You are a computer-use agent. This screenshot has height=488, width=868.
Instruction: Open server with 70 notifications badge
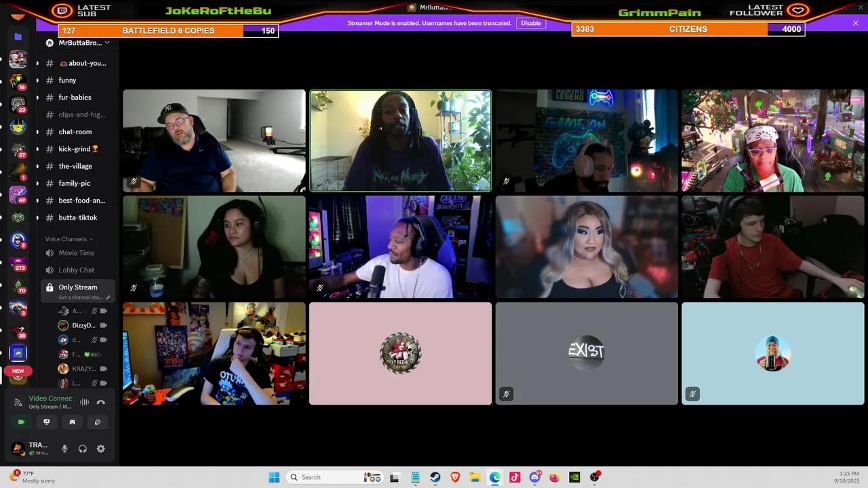(x=18, y=286)
